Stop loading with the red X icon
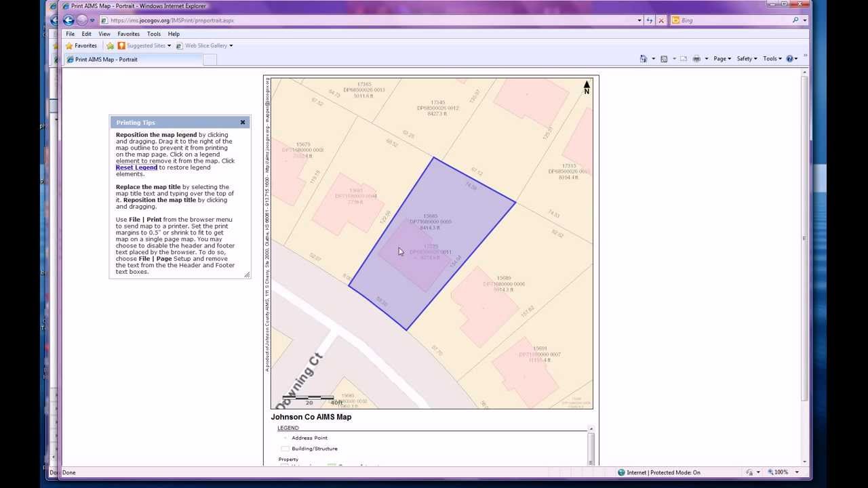 click(662, 20)
